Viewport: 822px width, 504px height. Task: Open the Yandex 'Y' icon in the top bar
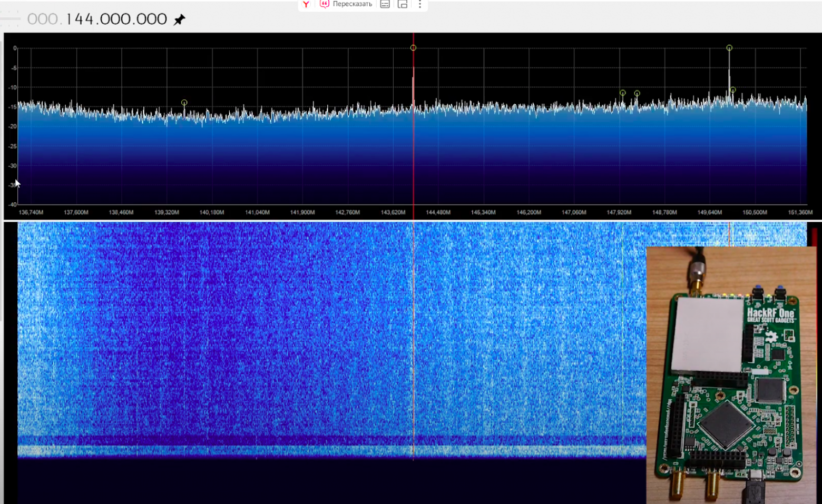point(306,4)
